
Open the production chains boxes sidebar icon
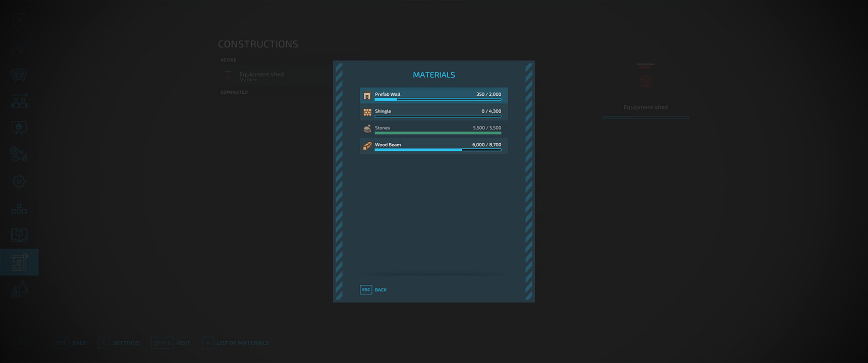pyautogui.click(x=19, y=208)
